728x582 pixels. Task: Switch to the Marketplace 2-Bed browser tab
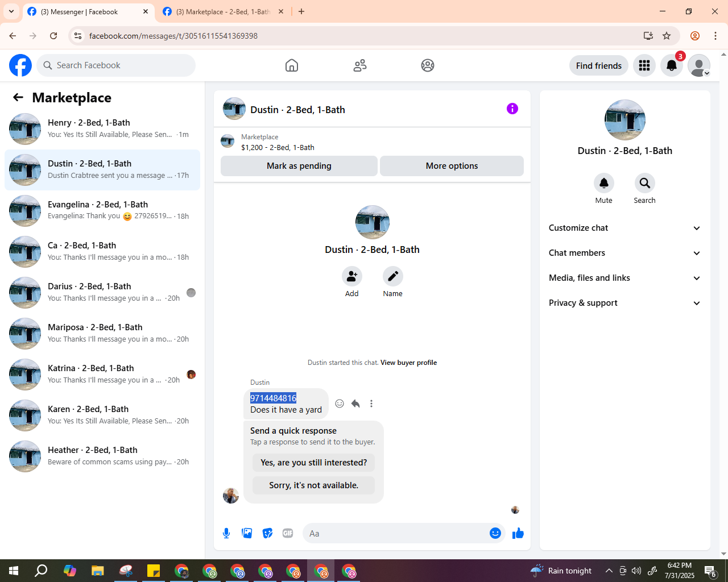pos(223,11)
